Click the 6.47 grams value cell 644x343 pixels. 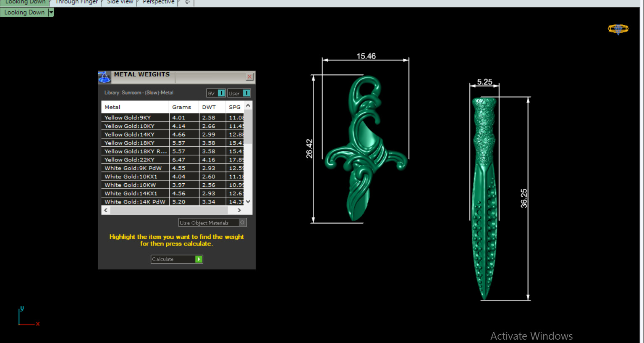click(x=184, y=160)
